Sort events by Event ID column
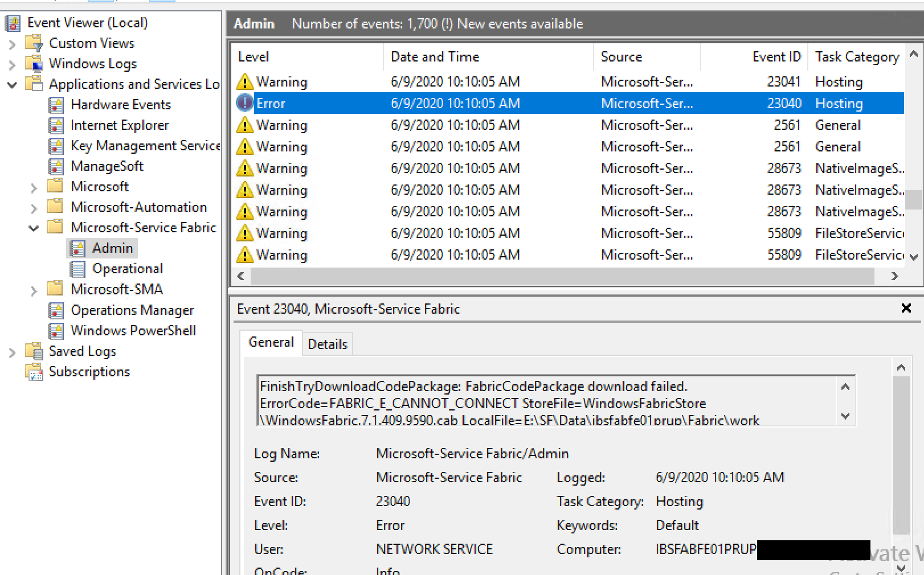 click(x=753, y=57)
